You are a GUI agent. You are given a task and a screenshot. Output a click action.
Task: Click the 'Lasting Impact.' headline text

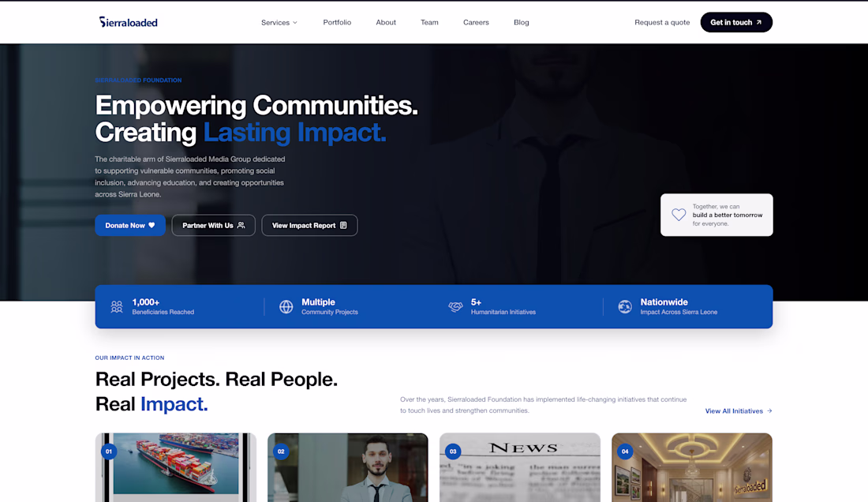[294, 133]
